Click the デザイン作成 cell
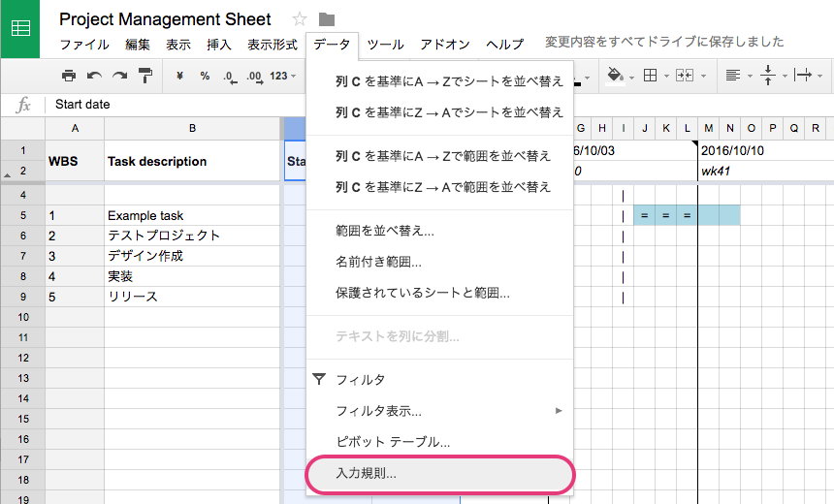The width and height of the screenshot is (834, 504). [x=192, y=256]
